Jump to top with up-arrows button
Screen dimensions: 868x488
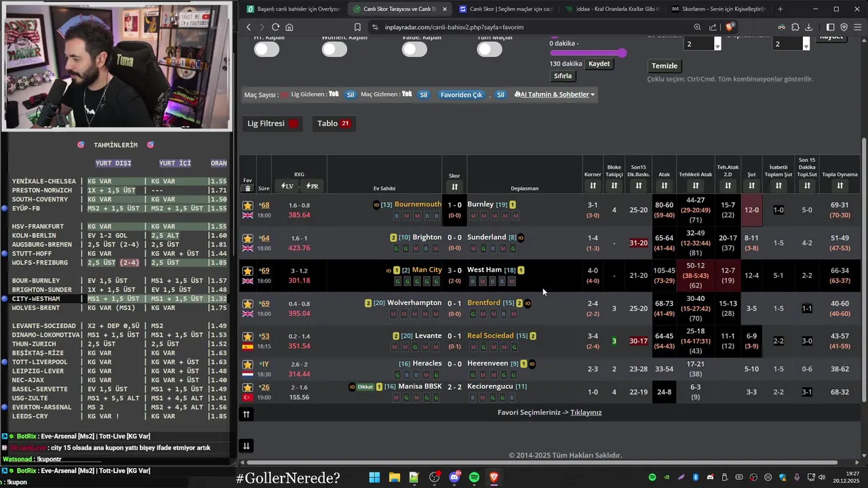click(246, 414)
